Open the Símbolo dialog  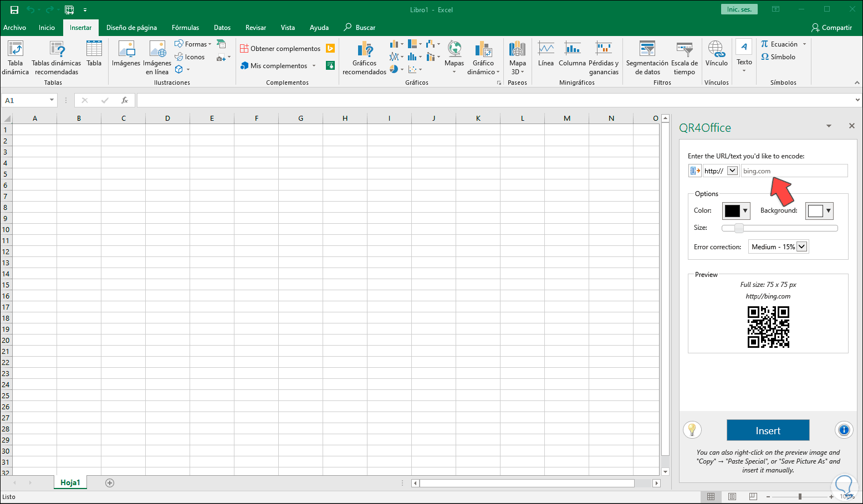(x=778, y=57)
